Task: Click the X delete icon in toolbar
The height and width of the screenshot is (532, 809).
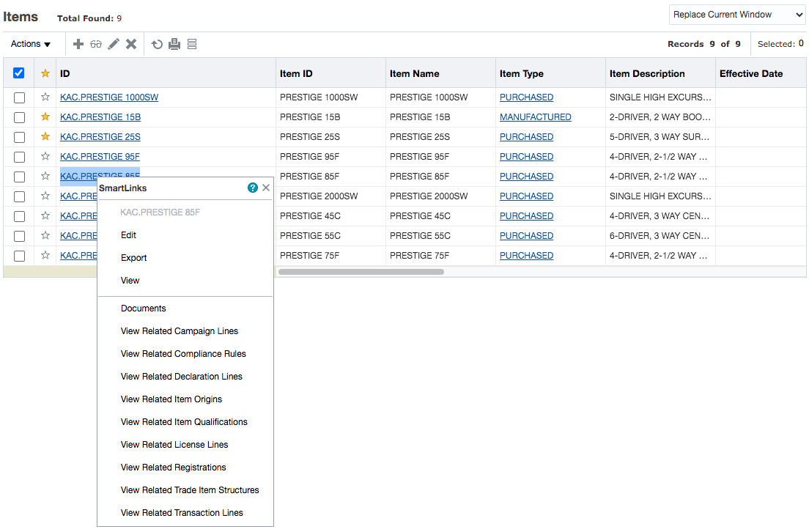Action: (x=131, y=44)
